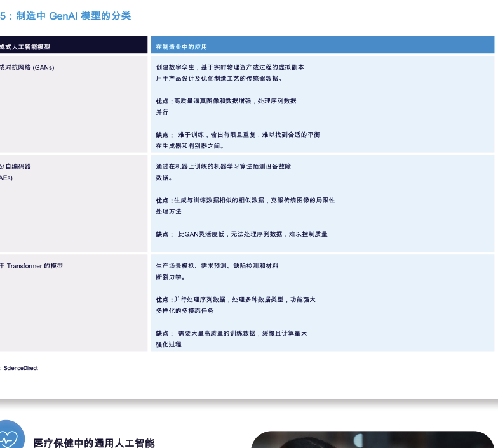The image size is (498, 448).
Task: Click the dark column header 成式人工智能模型
Action: (25, 47)
